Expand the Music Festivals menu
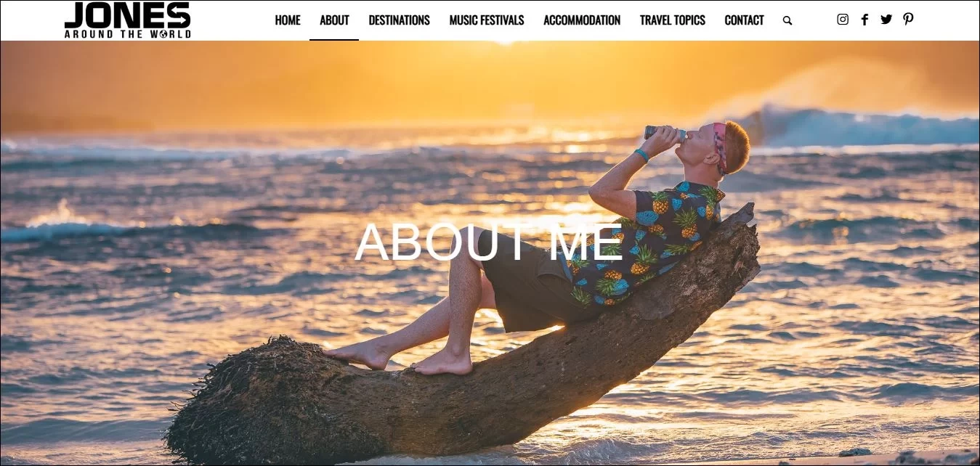The height and width of the screenshot is (466, 980). (x=487, y=20)
